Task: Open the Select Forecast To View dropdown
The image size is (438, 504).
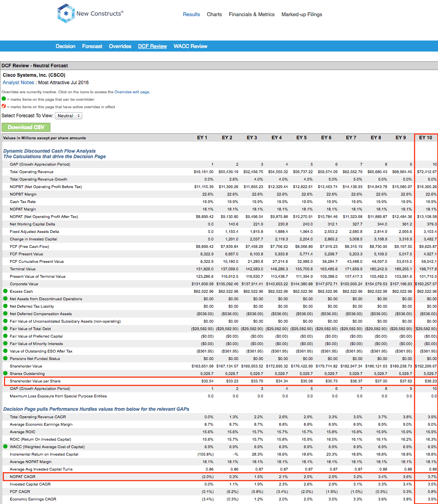Action: [69, 116]
